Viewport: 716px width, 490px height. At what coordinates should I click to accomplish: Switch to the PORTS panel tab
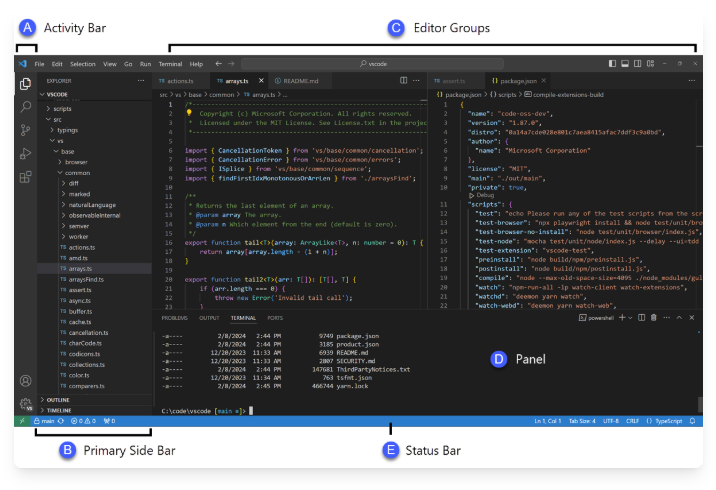point(275,318)
